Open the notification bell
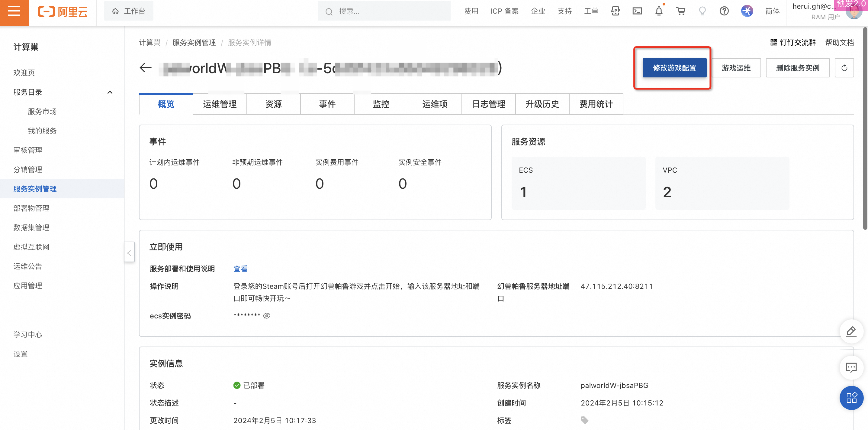 659,11
